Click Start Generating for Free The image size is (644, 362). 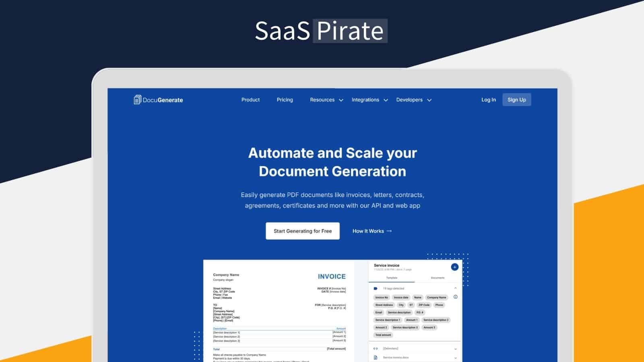coord(303,231)
